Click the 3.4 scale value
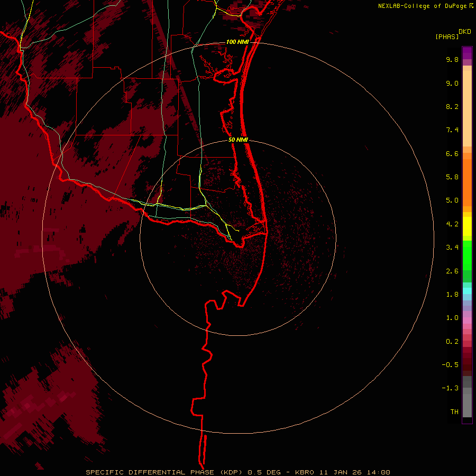This screenshot has width=476, height=476. click(452, 248)
